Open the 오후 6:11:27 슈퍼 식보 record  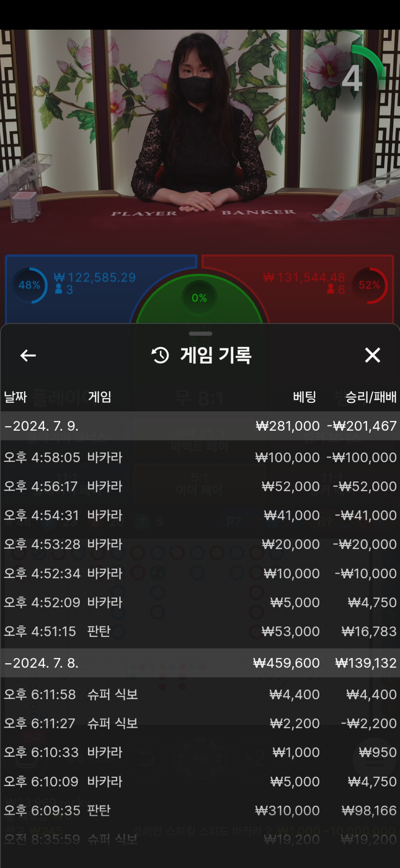[x=200, y=723]
